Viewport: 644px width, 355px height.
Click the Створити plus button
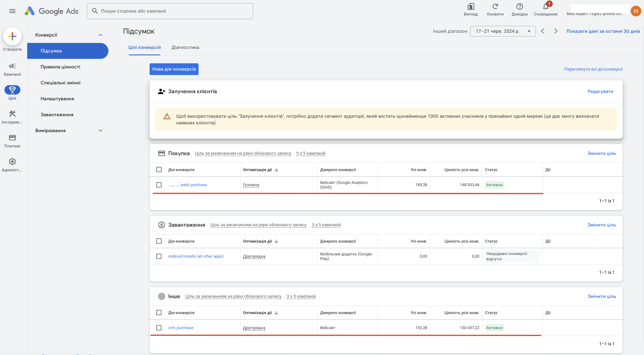click(12, 37)
